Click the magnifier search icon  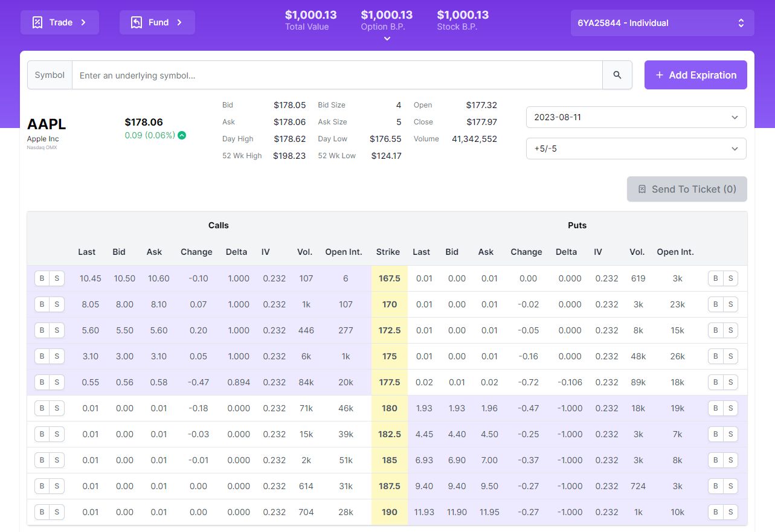617,75
